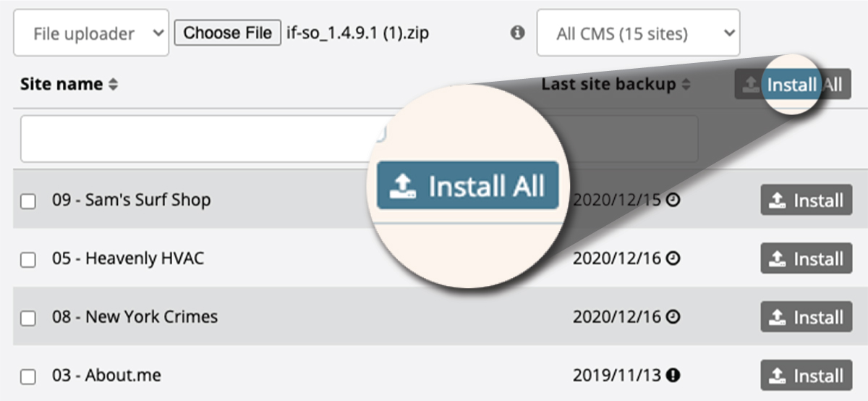
Task: Click the info icon beside the zip filename
Action: (517, 33)
